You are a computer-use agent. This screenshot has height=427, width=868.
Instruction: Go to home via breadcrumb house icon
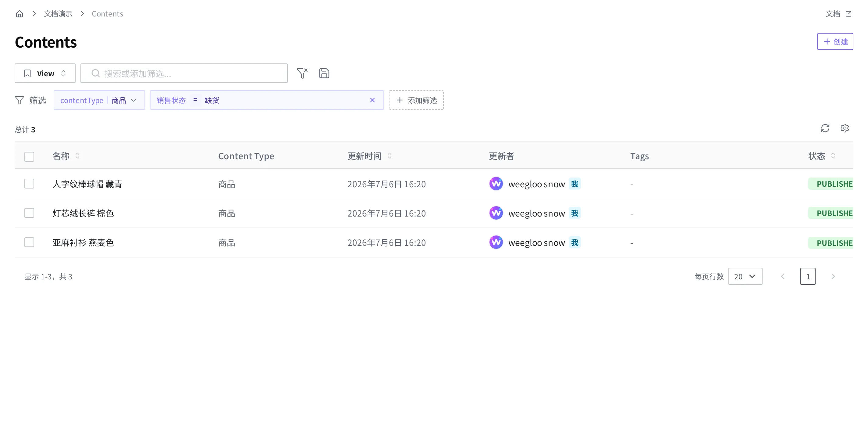(20, 14)
